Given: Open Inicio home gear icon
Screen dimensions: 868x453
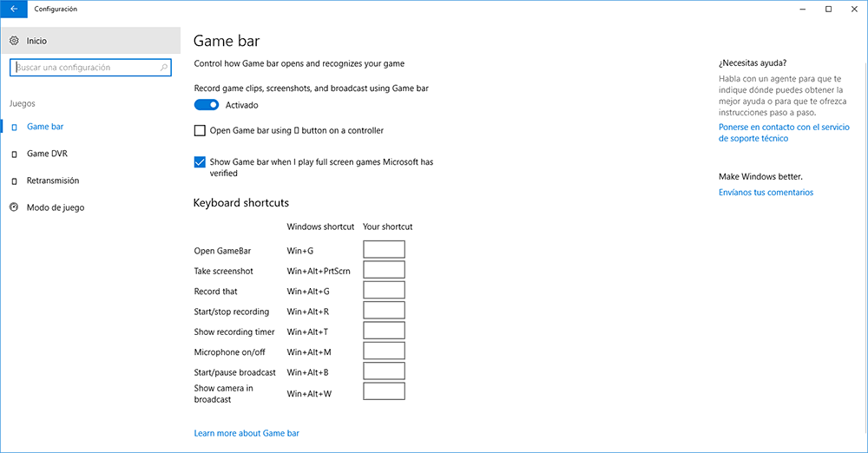Looking at the screenshot, I should click(15, 41).
